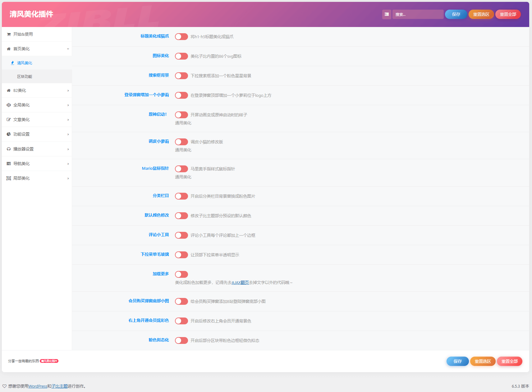Turn on the 默认颜色修改 switch
This screenshot has height=392, width=532.
point(181,216)
